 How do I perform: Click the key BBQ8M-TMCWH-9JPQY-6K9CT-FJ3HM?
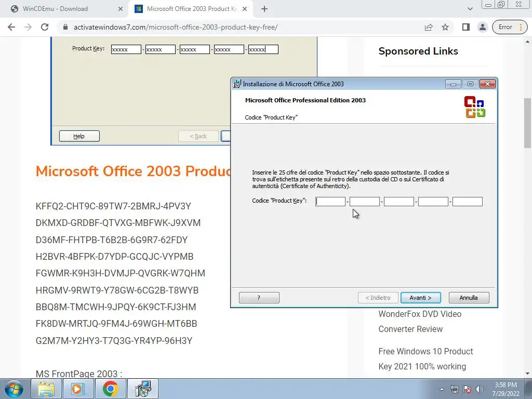116,307
